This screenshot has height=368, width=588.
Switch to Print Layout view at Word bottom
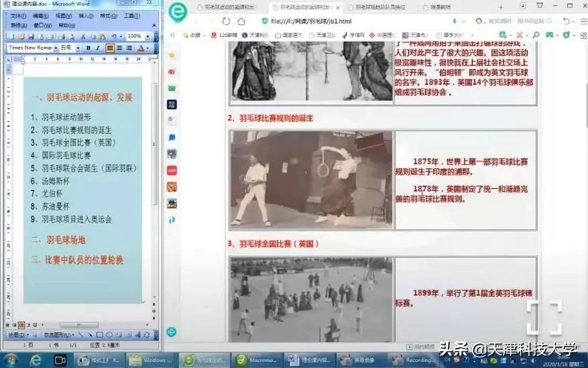pyautogui.click(x=21, y=325)
